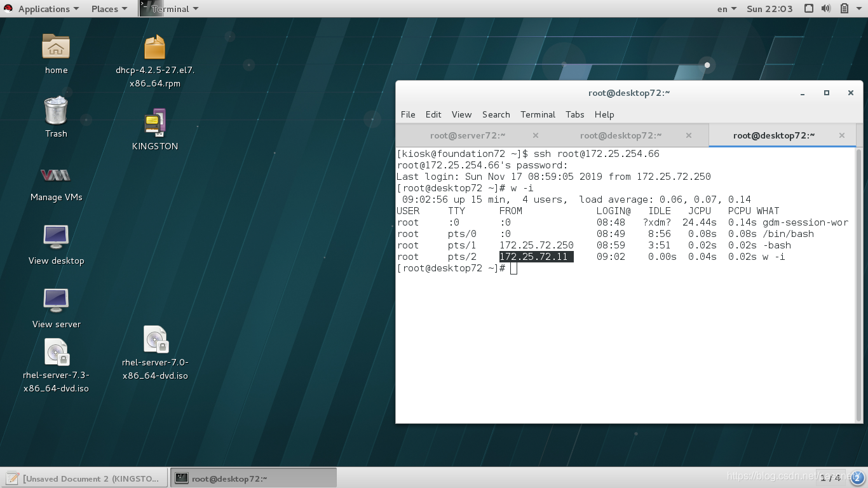Click the workspace switcher 1 / 4
The image size is (868, 488).
point(830,478)
